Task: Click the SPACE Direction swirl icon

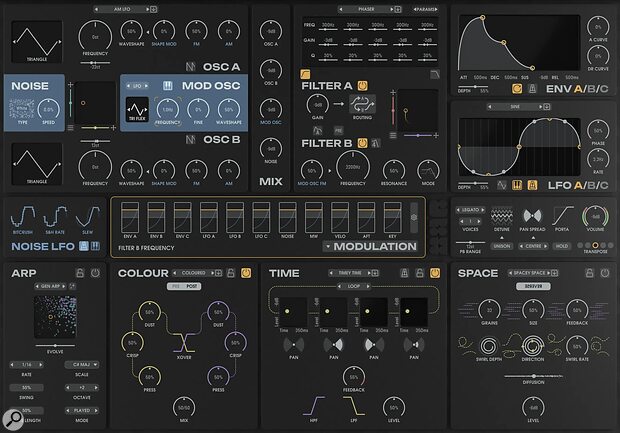Action: tap(532, 346)
